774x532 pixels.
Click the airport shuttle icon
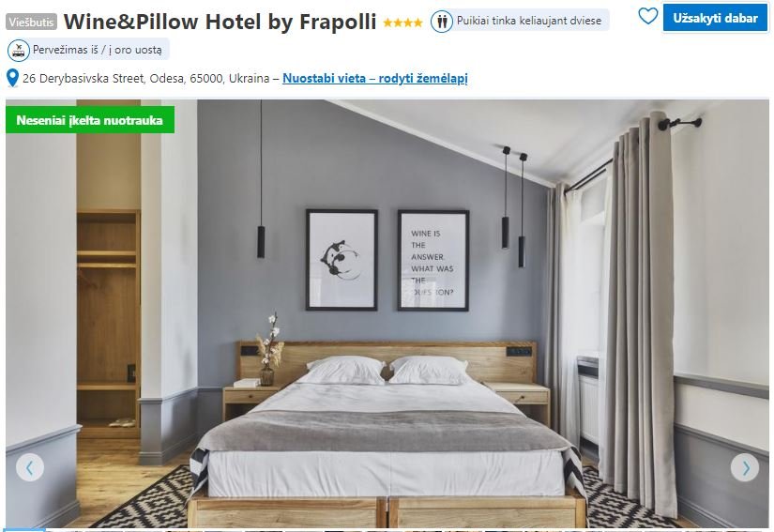point(18,51)
